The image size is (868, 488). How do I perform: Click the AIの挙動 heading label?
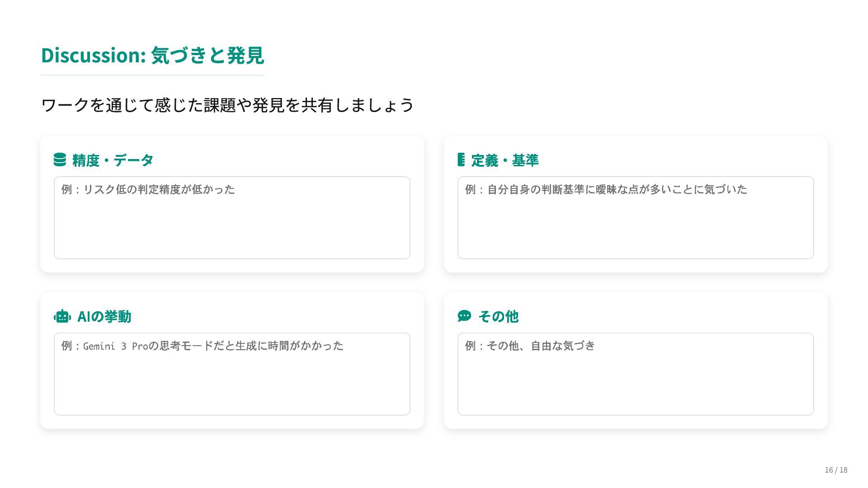[x=104, y=317]
